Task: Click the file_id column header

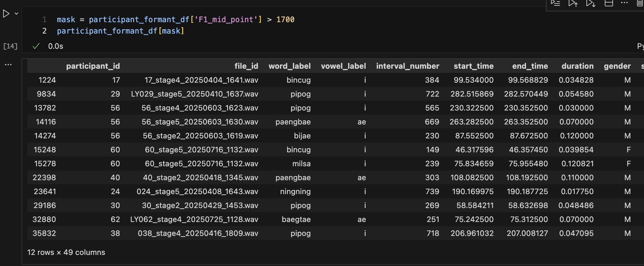Action: [x=246, y=66]
